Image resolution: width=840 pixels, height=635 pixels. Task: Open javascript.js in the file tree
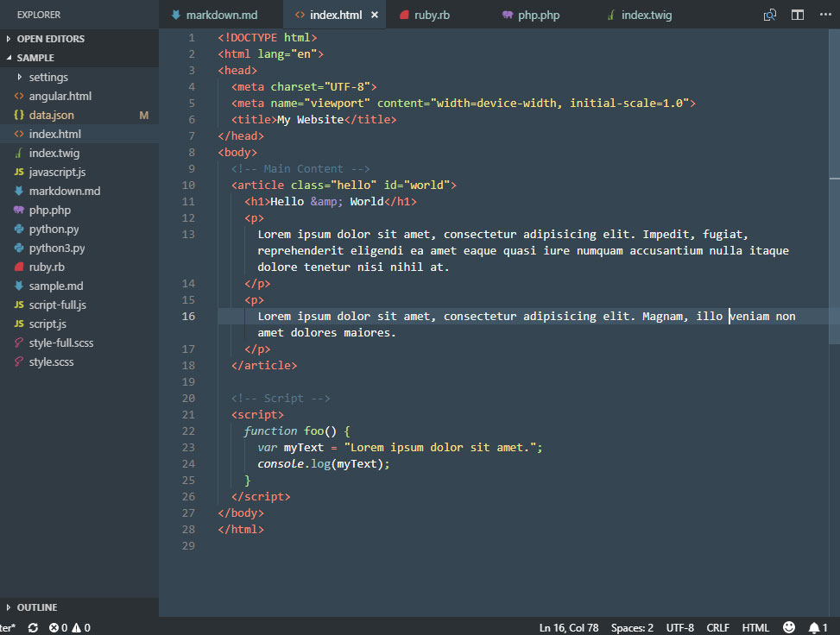point(79,172)
